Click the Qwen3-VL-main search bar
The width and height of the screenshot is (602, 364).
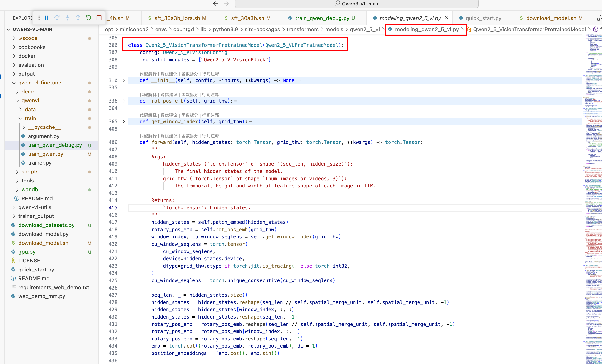[x=356, y=4]
